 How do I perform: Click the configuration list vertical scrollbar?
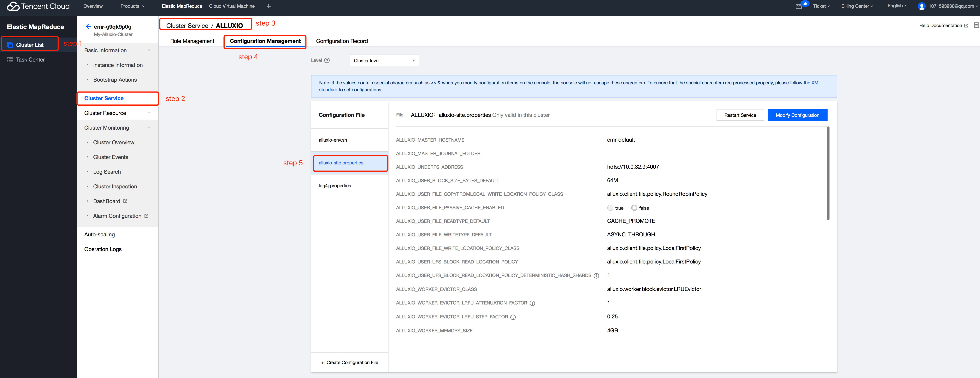[x=828, y=173]
